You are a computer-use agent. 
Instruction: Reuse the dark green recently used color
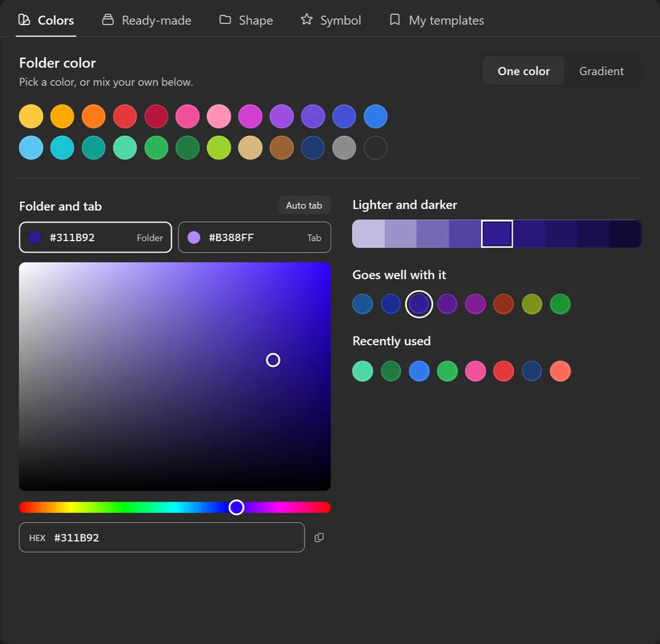tap(391, 371)
